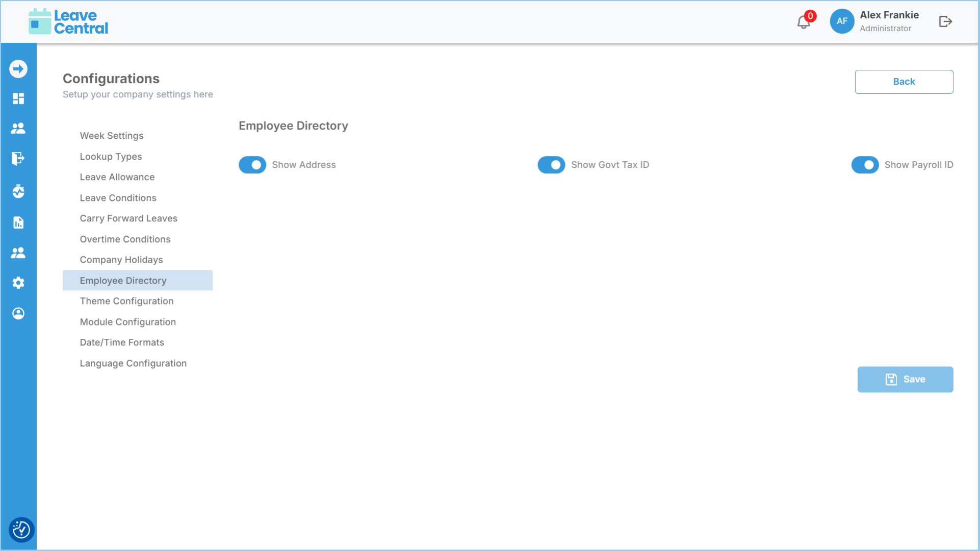The height and width of the screenshot is (551, 980).
Task: Click the AF user avatar
Action: (x=842, y=21)
